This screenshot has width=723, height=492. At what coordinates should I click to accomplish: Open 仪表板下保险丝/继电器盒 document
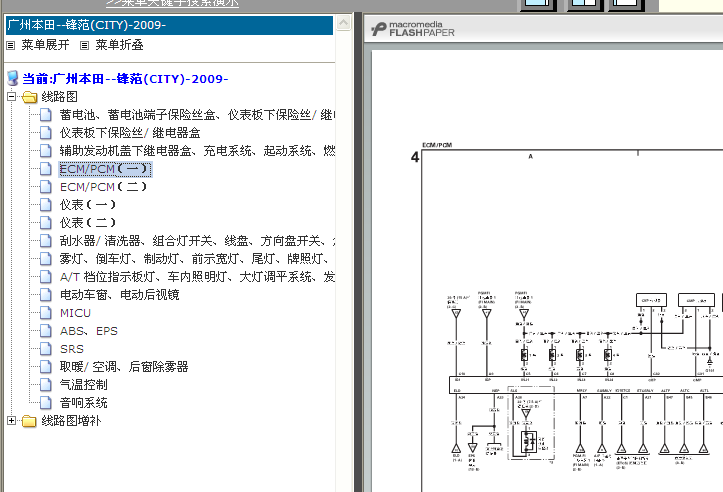pyautogui.click(x=130, y=133)
